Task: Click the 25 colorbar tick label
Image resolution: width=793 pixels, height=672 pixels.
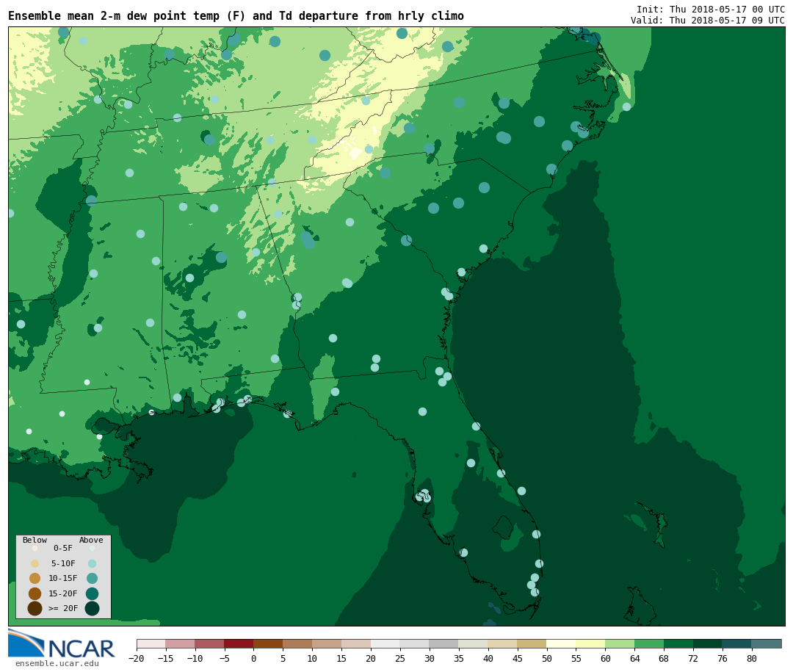Action: click(400, 658)
